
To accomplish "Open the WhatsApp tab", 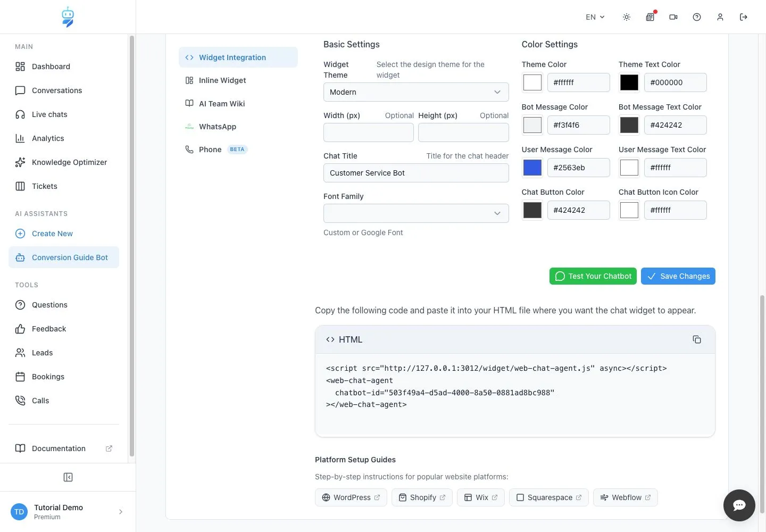I will tap(238, 127).
